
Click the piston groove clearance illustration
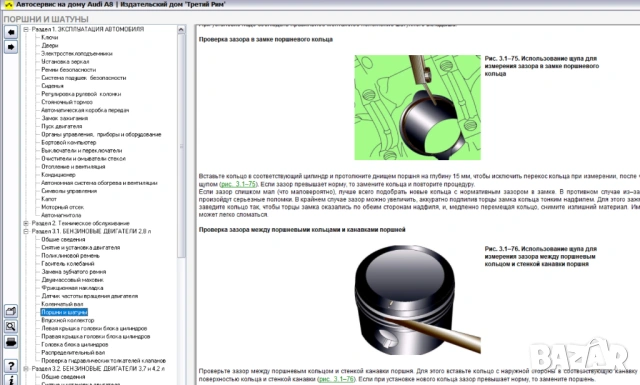click(418, 300)
